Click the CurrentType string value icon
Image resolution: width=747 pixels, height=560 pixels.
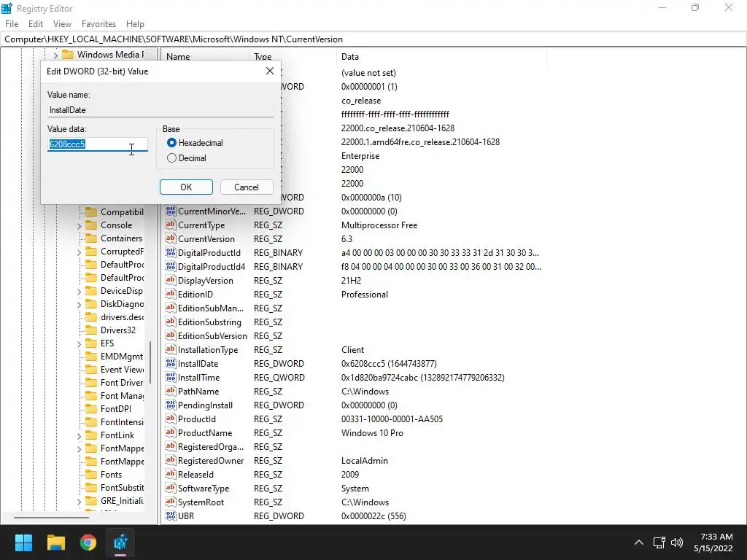171,225
